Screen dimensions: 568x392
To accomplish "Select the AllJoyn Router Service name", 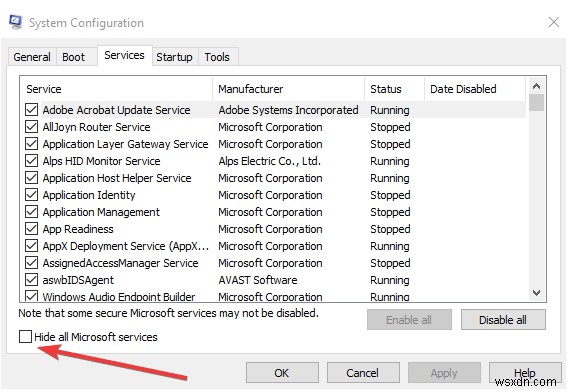I will (96, 127).
